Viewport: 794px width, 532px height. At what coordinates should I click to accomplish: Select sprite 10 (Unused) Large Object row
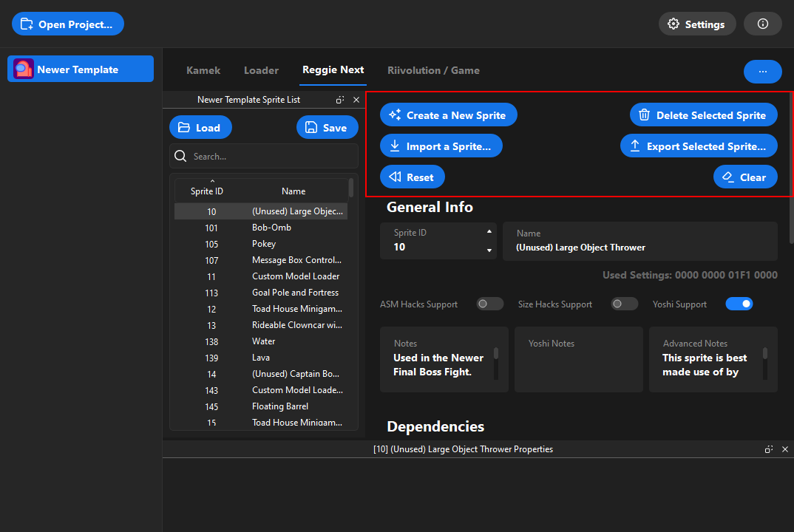point(261,211)
